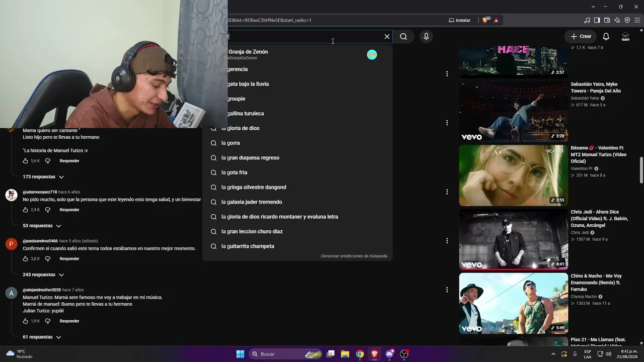Viewport: 644px width, 362px height.
Task: Open Windows Start menu
Action: 240,354
